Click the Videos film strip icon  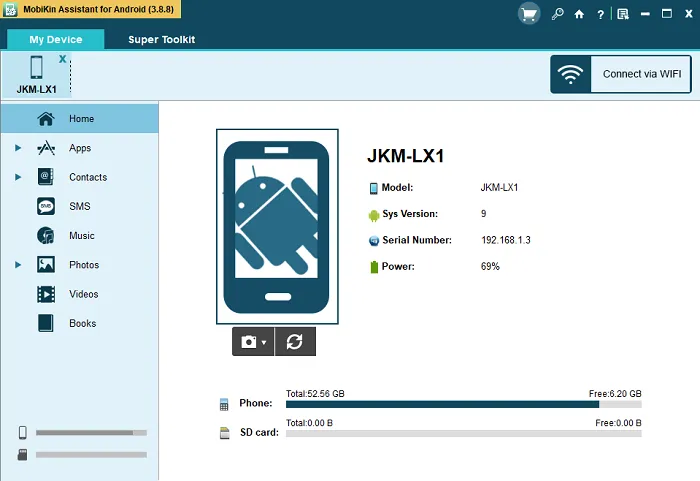pos(46,294)
